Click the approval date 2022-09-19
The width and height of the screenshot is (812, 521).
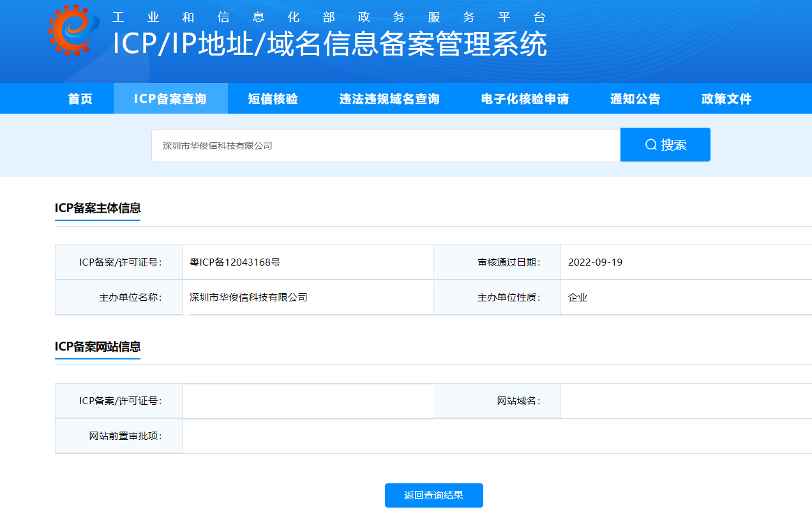(595, 262)
